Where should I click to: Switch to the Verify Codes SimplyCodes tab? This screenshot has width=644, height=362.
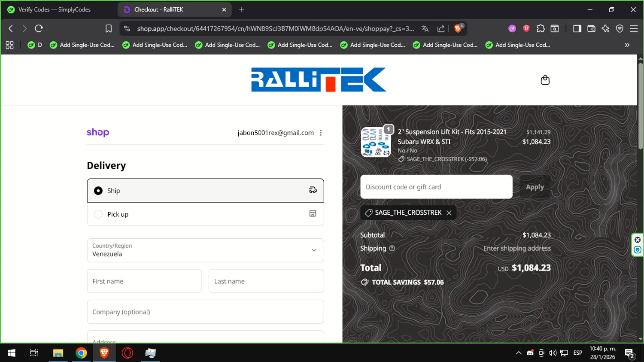coord(55,9)
